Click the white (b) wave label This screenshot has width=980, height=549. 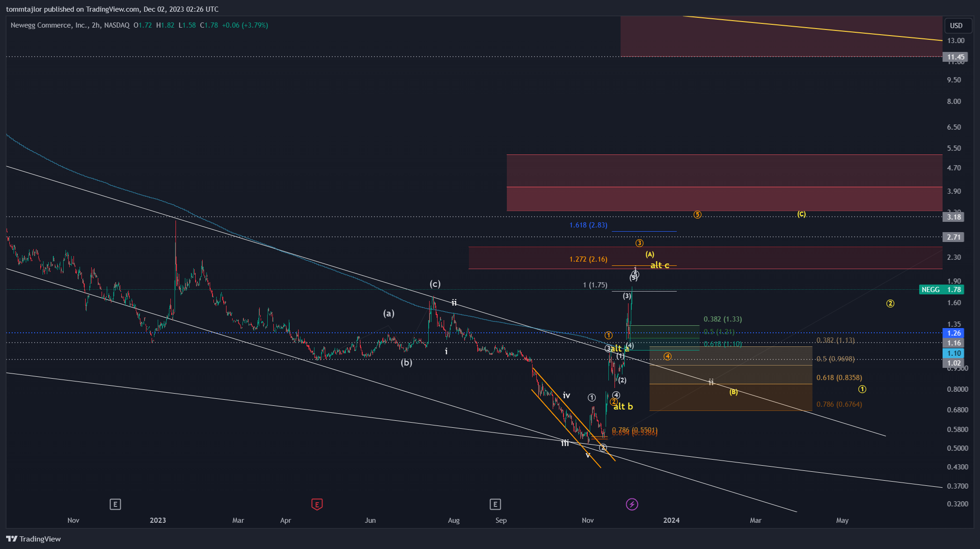coord(406,363)
